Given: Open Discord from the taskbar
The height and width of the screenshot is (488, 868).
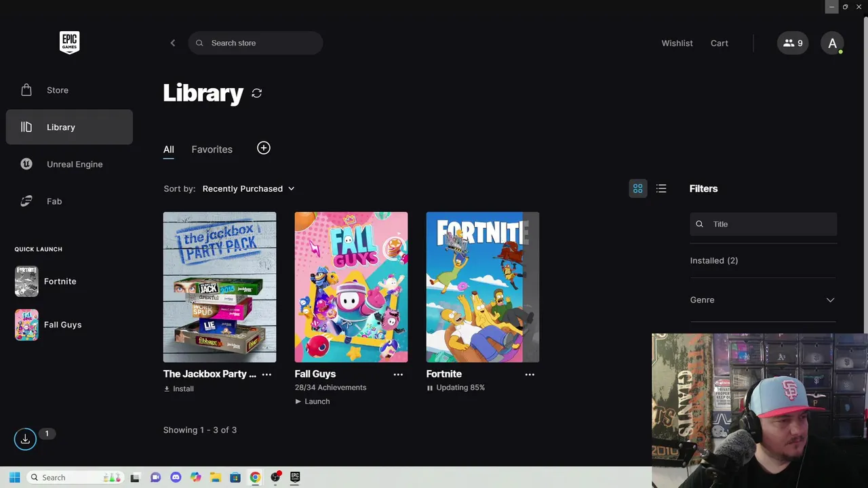Looking at the screenshot, I should (x=176, y=477).
